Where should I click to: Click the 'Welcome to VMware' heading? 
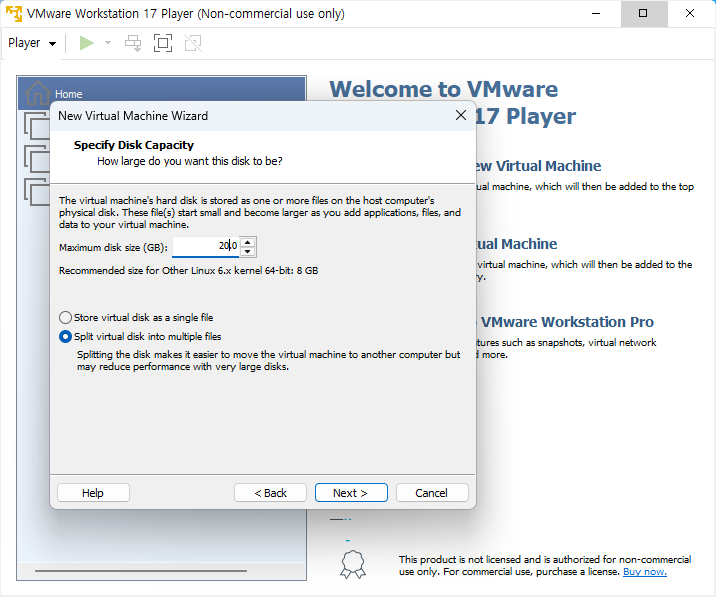pyautogui.click(x=443, y=89)
